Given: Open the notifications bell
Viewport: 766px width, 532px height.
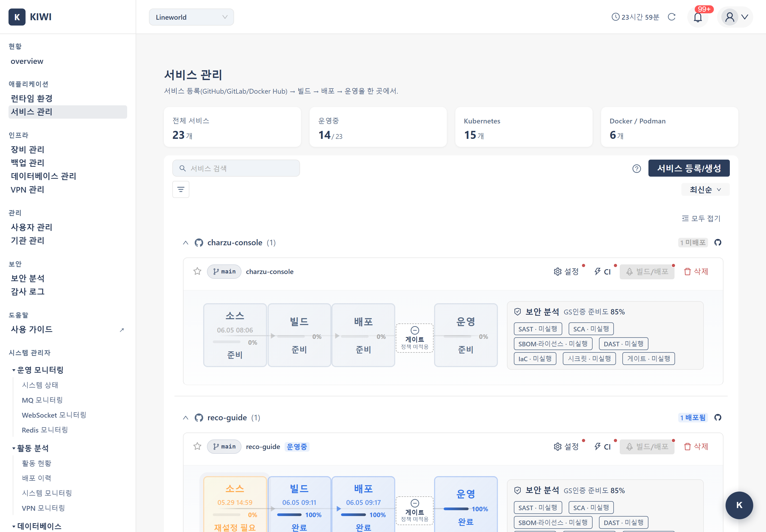Looking at the screenshot, I should [x=698, y=17].
